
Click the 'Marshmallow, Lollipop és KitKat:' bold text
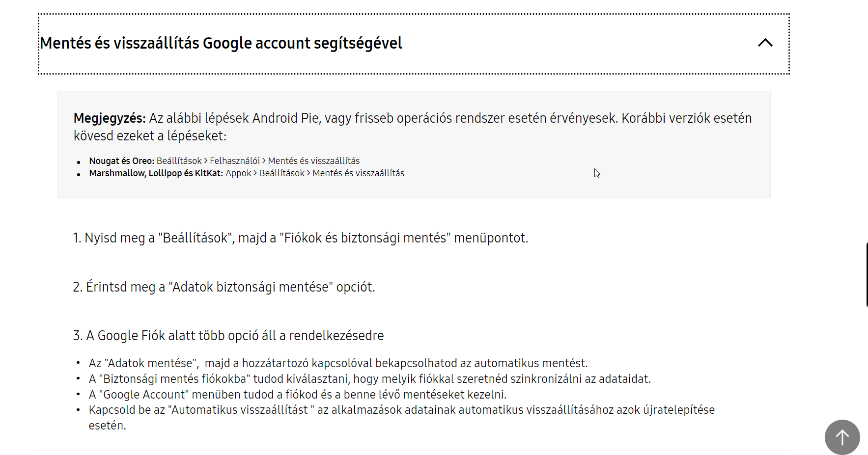point(156,173)
